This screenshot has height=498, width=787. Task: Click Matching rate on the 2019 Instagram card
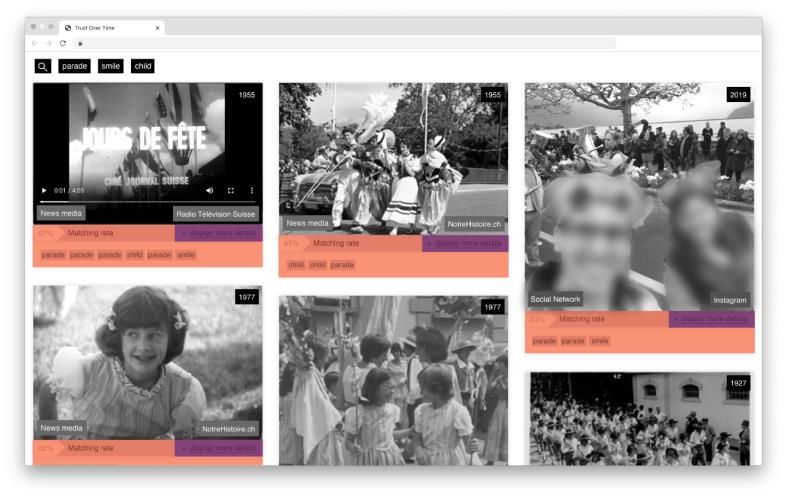[582, 319]
